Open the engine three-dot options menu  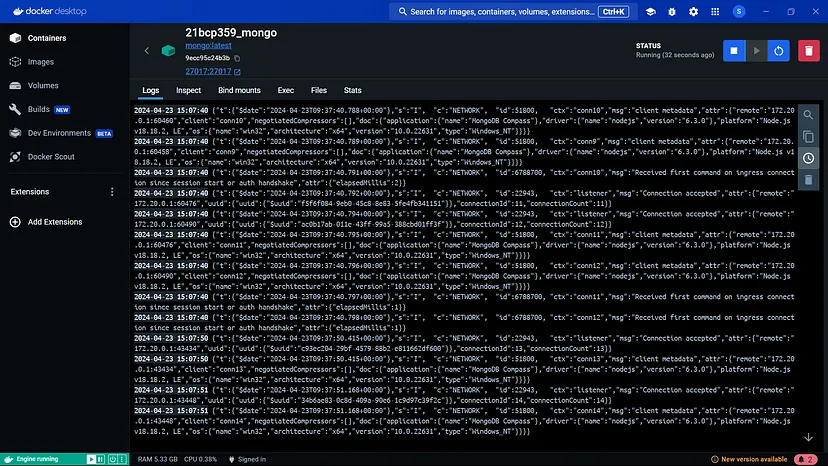[122, 459]
